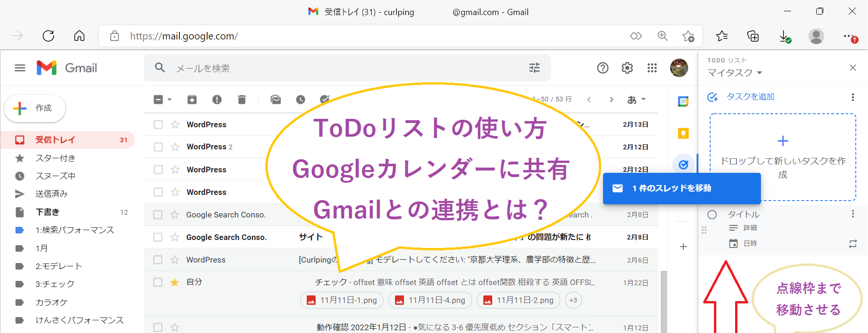This screenshot has height=333, width=868.
Task: Open the Google apps grid
Action: click(652, 68)
